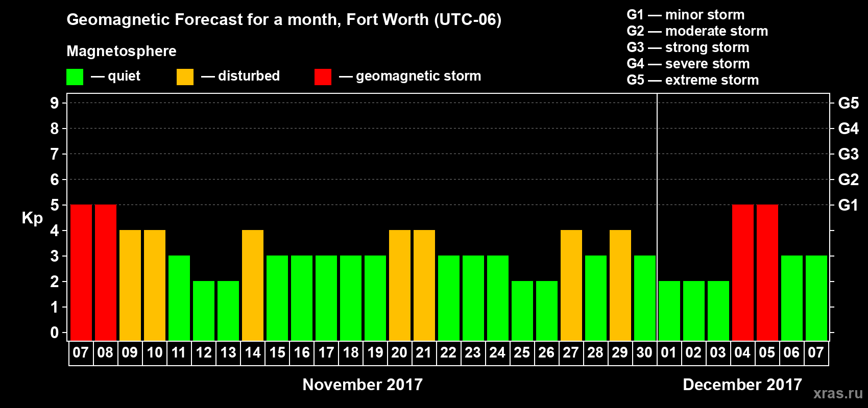Click 'G3 — strong storm' legend line
This screenshot has width=868, height=408.
pyautogui.click(x=688, y=47)
